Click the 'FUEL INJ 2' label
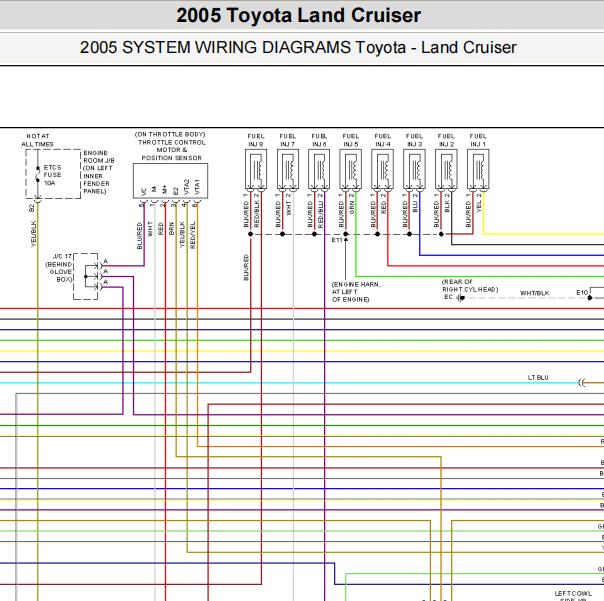Image resolution: width=604 pixels, height=601 pixels. [446, 140]
